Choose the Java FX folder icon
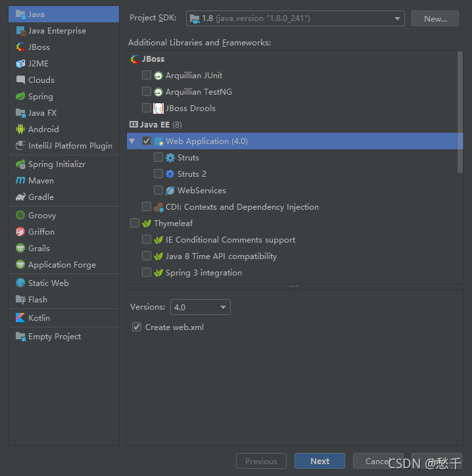Viewport: 472px width, 476px height. tap(20, 112)
